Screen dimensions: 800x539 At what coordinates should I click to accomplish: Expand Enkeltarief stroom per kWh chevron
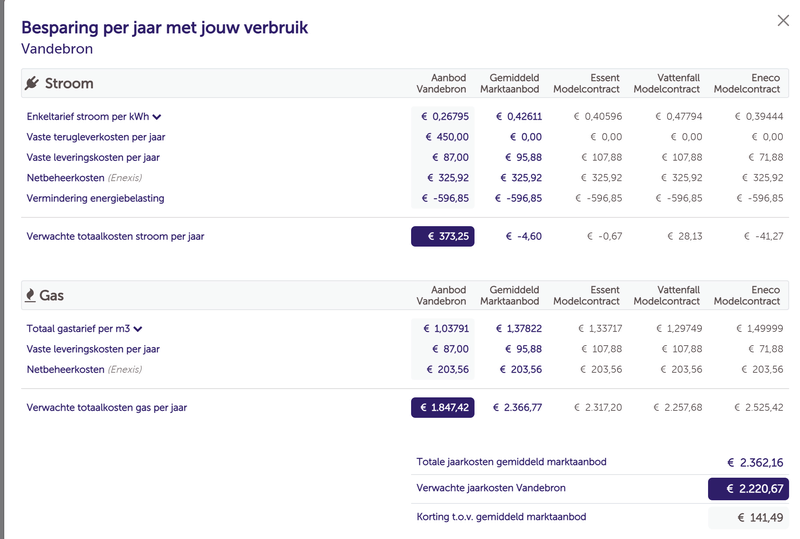click(157, 117)
